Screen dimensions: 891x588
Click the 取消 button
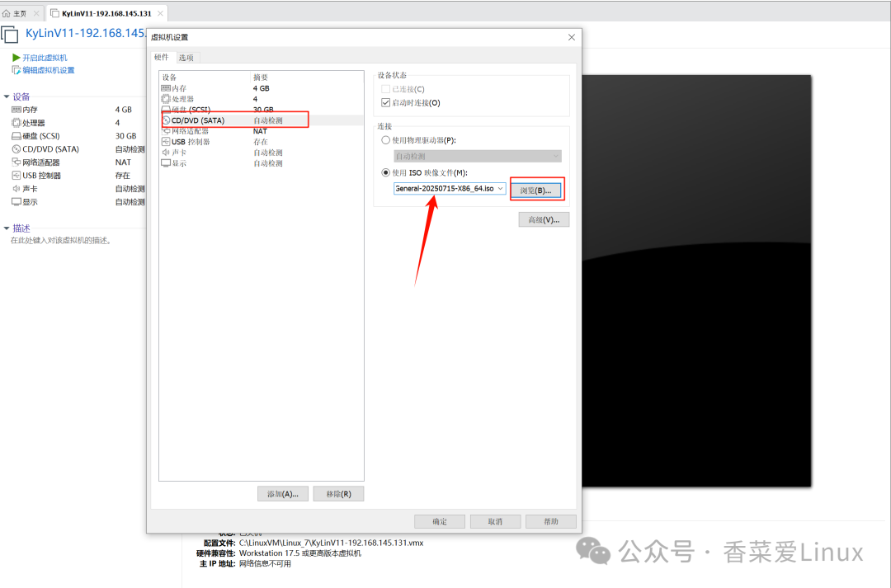pyautogui.click(x=496, y=521)
